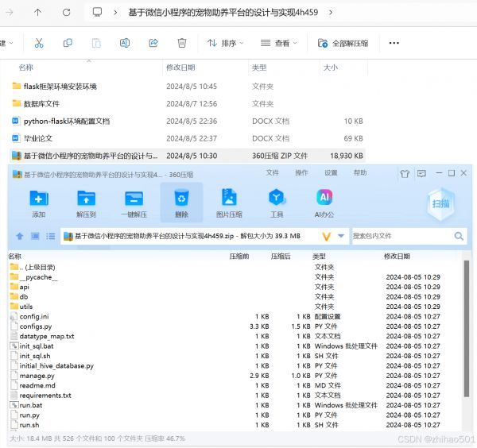
Task: Sort by 类型 column in Explorer
Action: coord(259,68)
